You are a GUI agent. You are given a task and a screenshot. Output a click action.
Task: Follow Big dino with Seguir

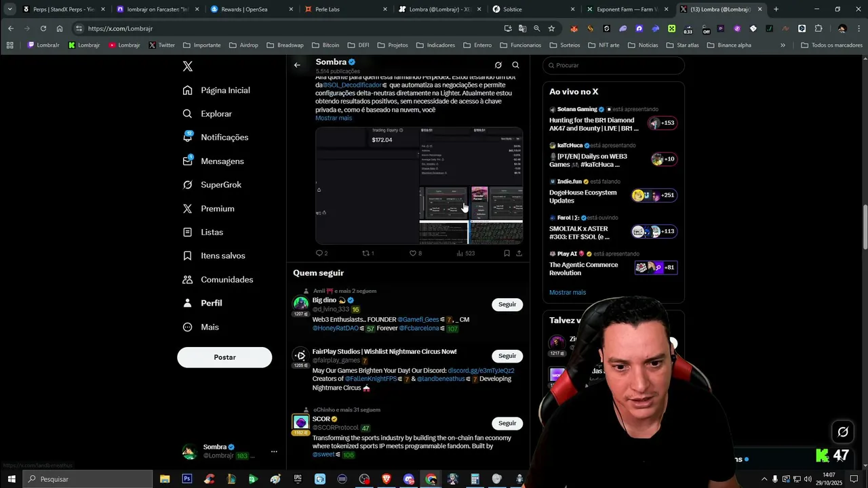(507, 305)
